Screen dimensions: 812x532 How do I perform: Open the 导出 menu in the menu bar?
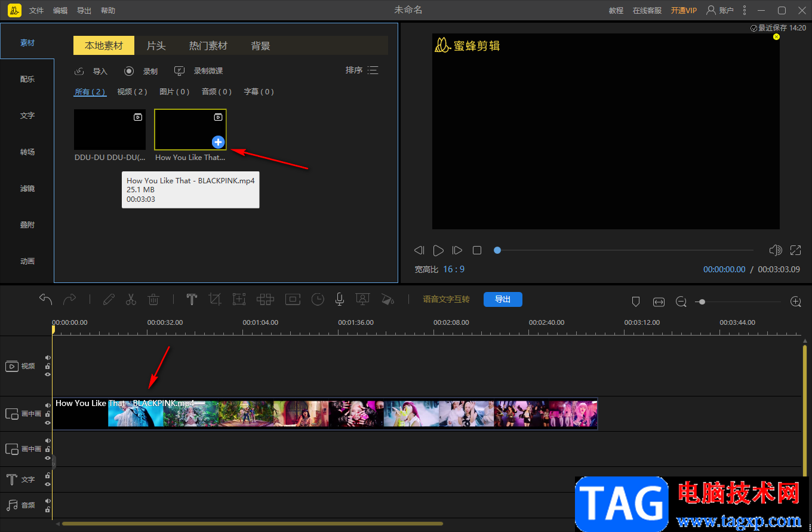84,11
